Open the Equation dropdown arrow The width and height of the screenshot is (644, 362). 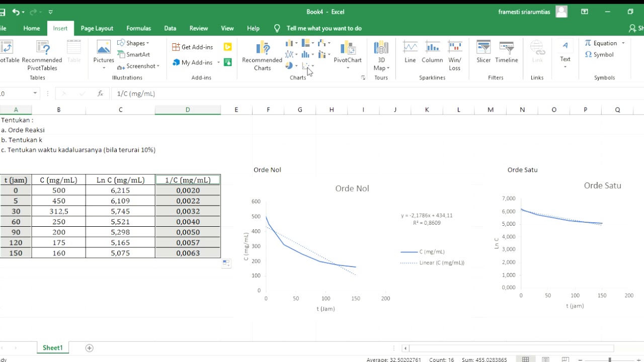click(x=623, y=43)
